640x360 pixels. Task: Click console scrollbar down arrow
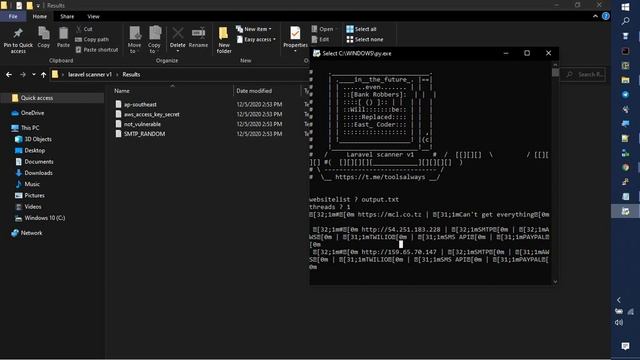tap(555, 282)
